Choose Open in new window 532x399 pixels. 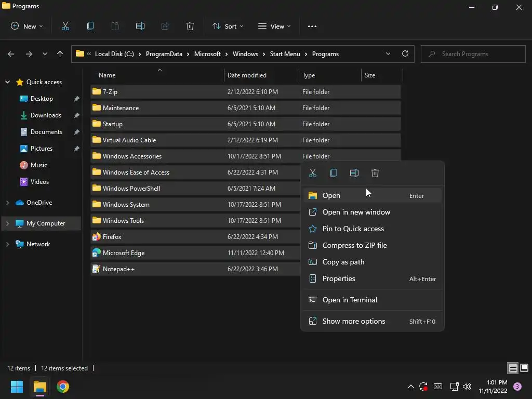372,212
